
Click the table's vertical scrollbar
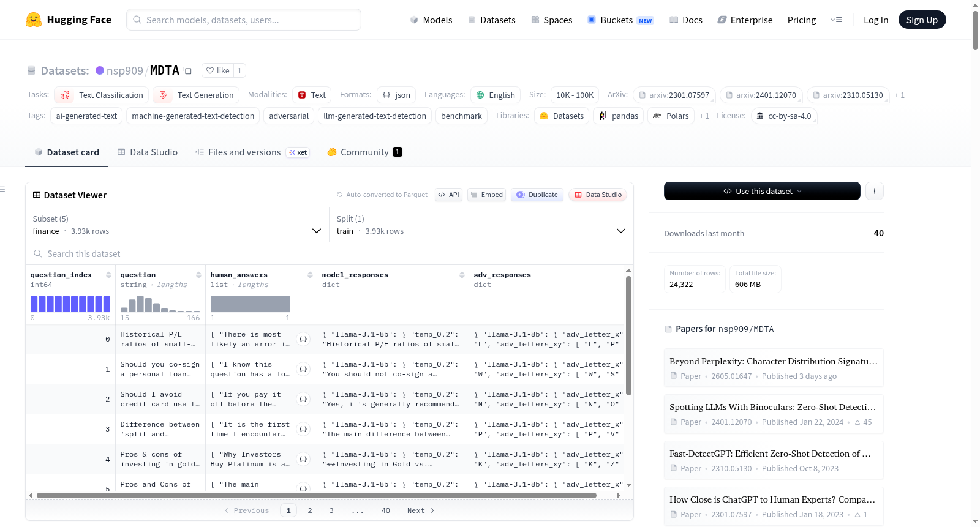(628, 335)
